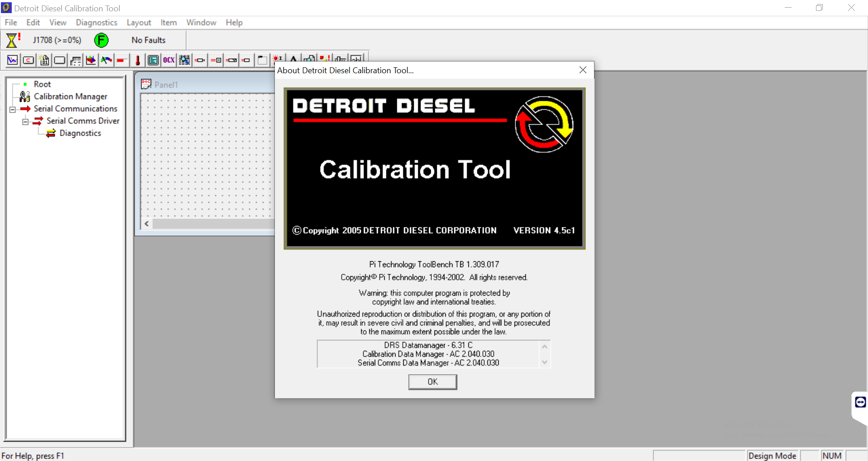Click the NUM indicator in status bar
This screenshot has width=868, height=461.
click(832, 456)
